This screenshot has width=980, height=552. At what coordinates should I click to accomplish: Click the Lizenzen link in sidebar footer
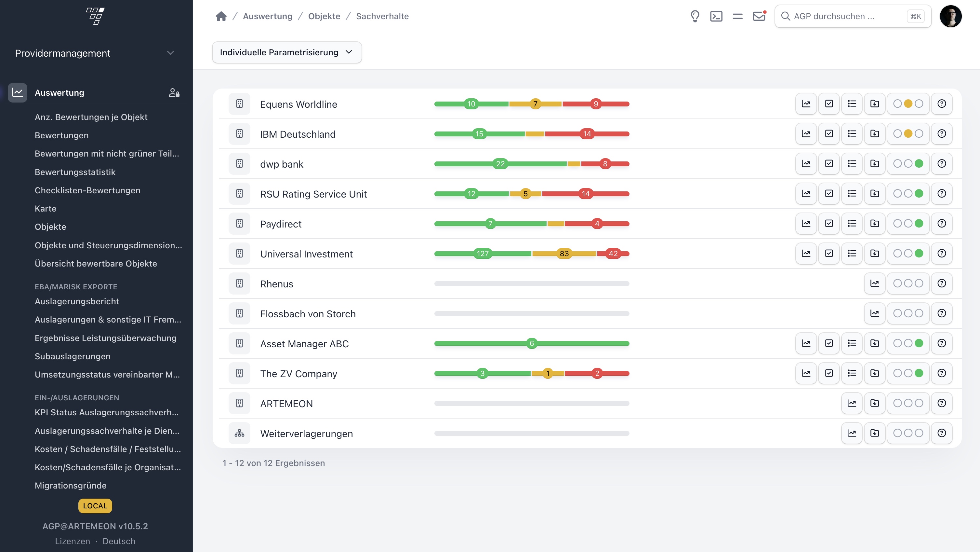point(72,541)
